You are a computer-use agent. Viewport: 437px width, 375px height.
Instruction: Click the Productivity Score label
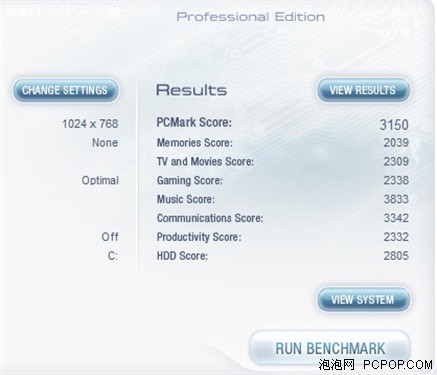(199, 237)
